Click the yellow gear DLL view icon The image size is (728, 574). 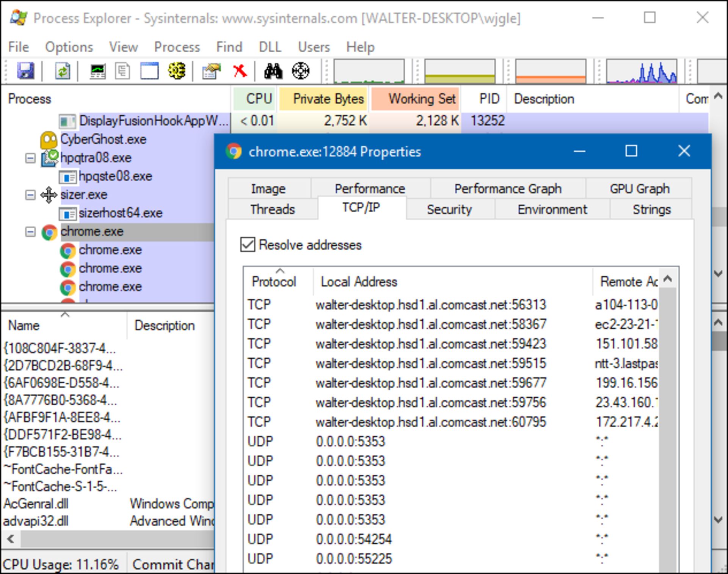176,71
